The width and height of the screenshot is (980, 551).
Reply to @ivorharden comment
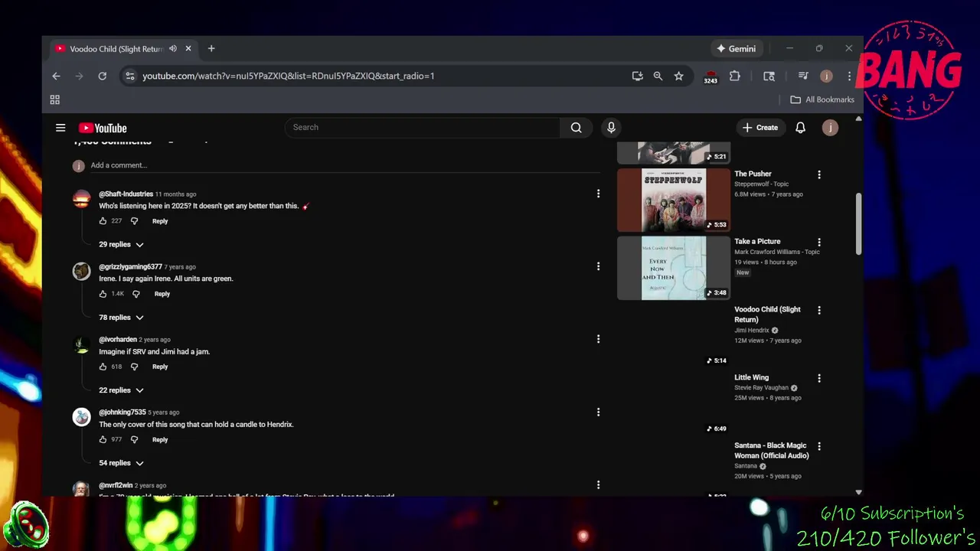160,367
